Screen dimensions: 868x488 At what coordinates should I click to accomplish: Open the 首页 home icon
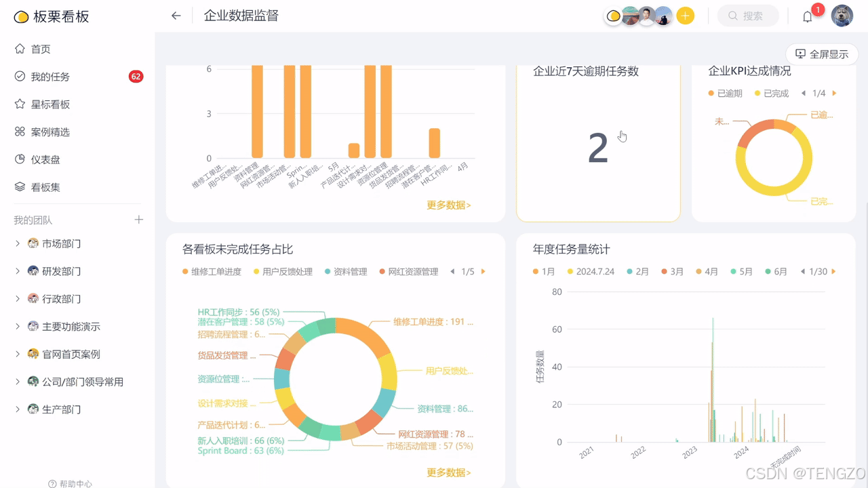click(20, 49)
